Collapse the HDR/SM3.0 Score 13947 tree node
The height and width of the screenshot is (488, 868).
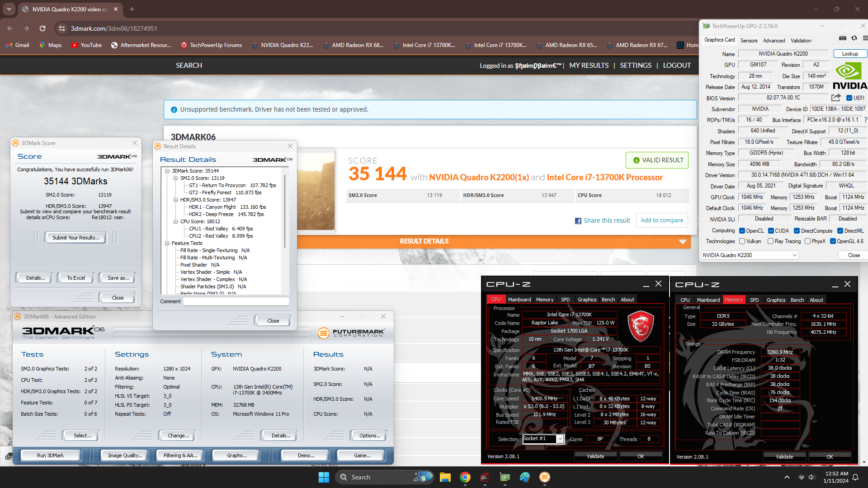coord(176,200)
